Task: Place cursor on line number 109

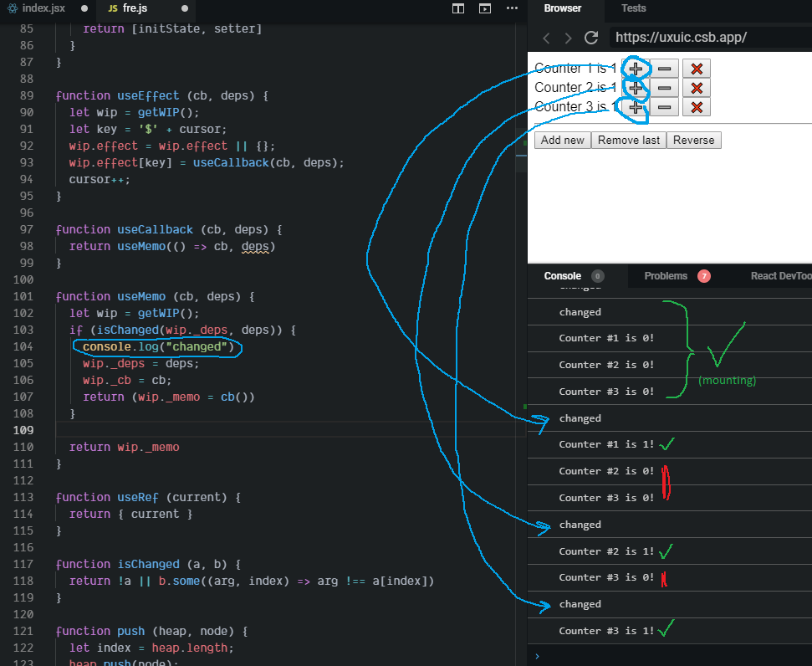Action: (23, 430)
